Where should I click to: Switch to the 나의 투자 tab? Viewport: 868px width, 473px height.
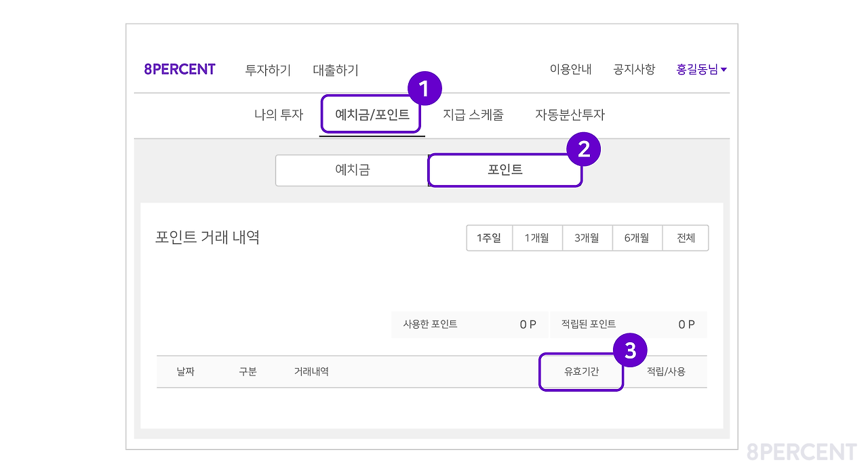[x=277, y=115]
